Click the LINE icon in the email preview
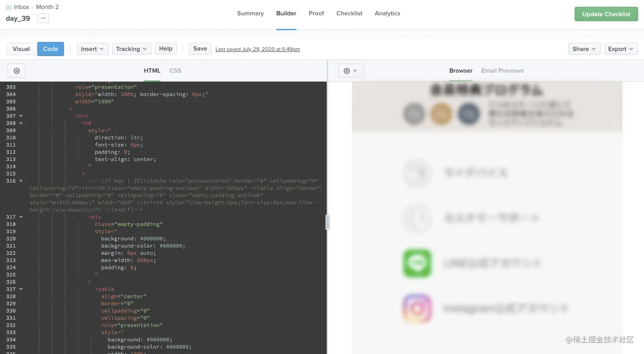Screen dimensions: 644x354 [x=417, y=263]
